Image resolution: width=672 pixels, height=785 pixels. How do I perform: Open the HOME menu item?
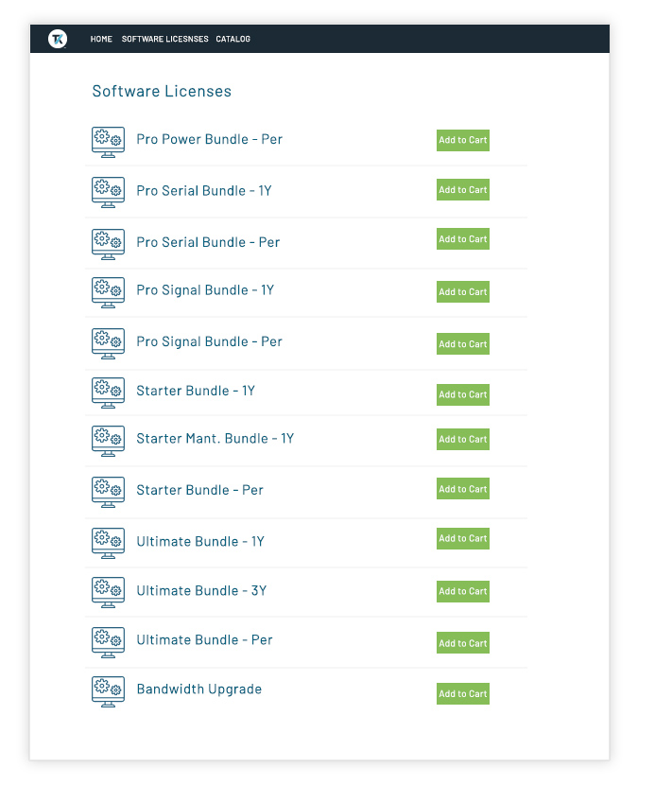point(100,39)
